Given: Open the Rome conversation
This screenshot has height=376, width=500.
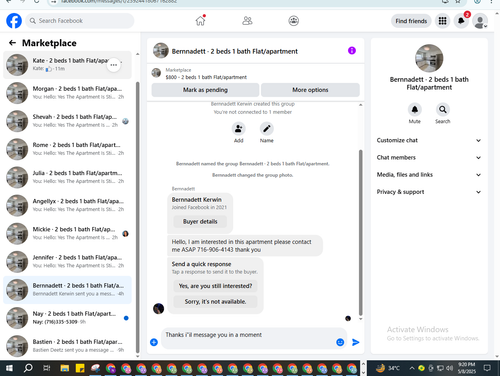Looking at the screenshot, I should (67, 149).
